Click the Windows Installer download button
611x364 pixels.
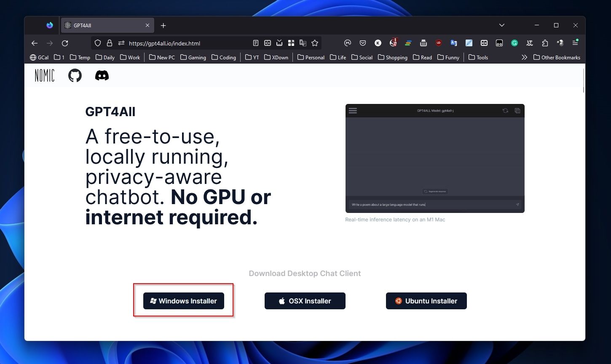point(183,301)
